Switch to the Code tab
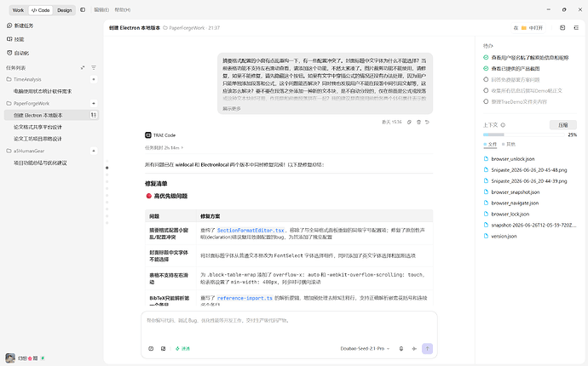The image size is (588, 366). (41, 10)
